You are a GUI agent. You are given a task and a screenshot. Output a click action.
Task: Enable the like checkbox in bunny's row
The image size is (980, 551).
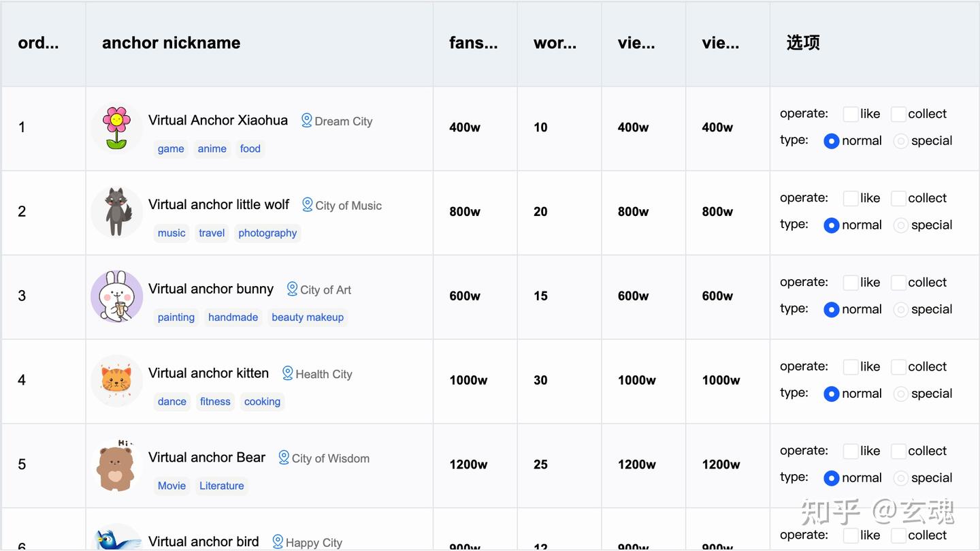tap(850, 283)
